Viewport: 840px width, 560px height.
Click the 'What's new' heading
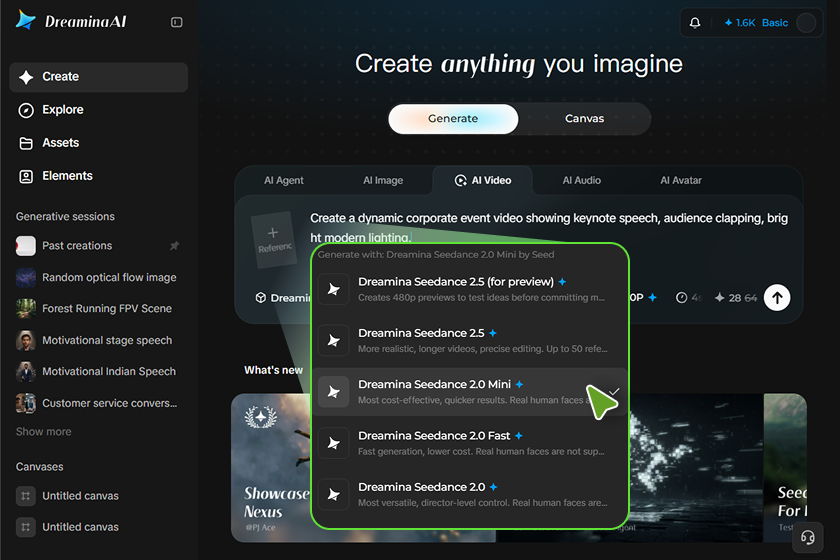click(x=274, y=370)
